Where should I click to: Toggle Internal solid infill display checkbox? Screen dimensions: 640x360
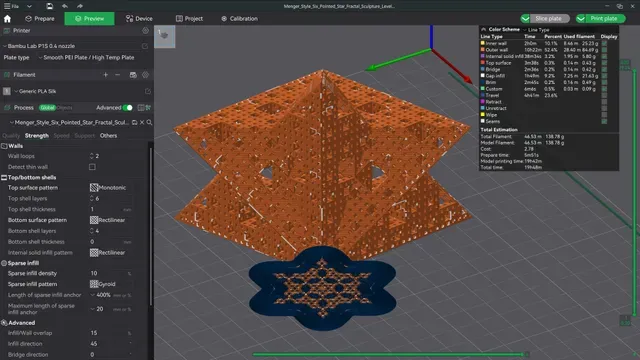(604, 56)
